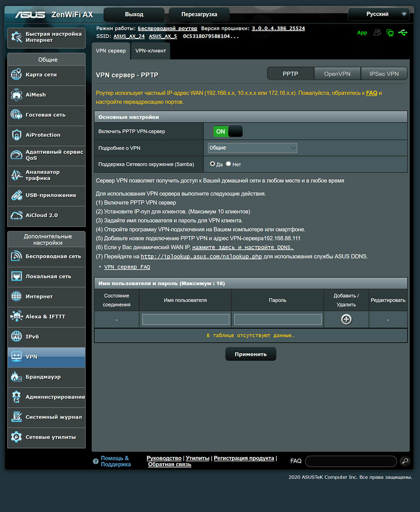
Task: Select the IPSec VPN server type tab
Action: point(384,74)
